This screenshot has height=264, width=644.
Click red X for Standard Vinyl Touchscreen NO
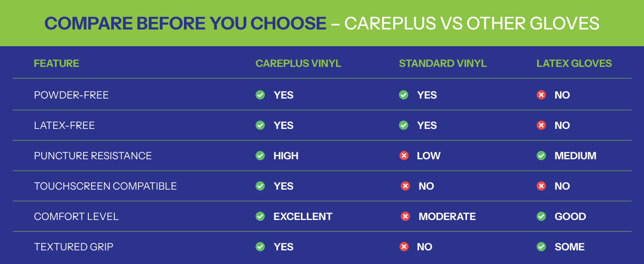coord(406,186)
